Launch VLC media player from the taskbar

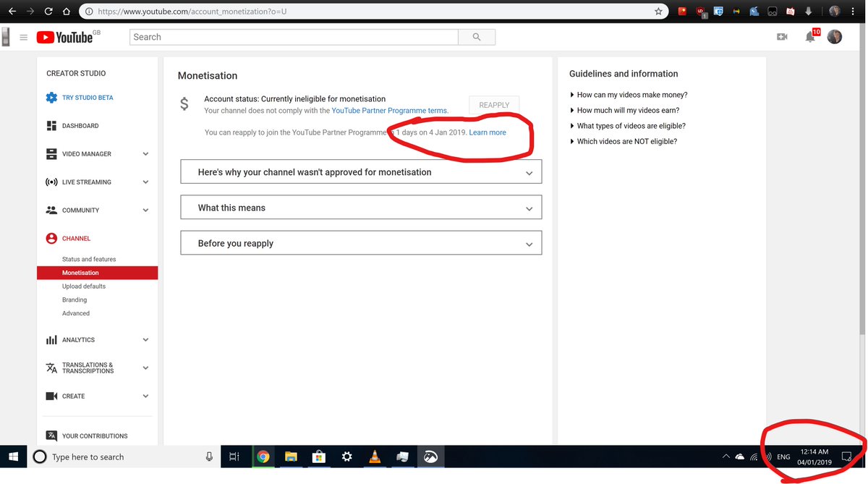pyautogui.click(x=375, y=457)
